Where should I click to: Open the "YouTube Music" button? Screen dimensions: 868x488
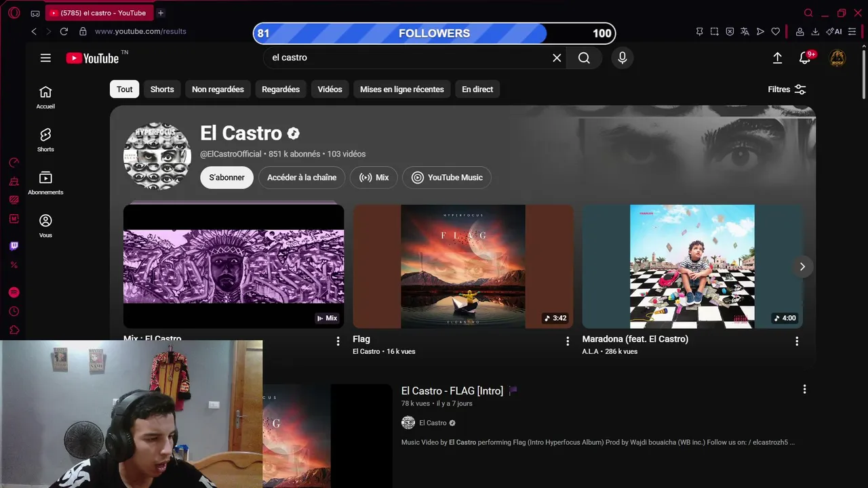pyautogui.click(x=447, y=178)
